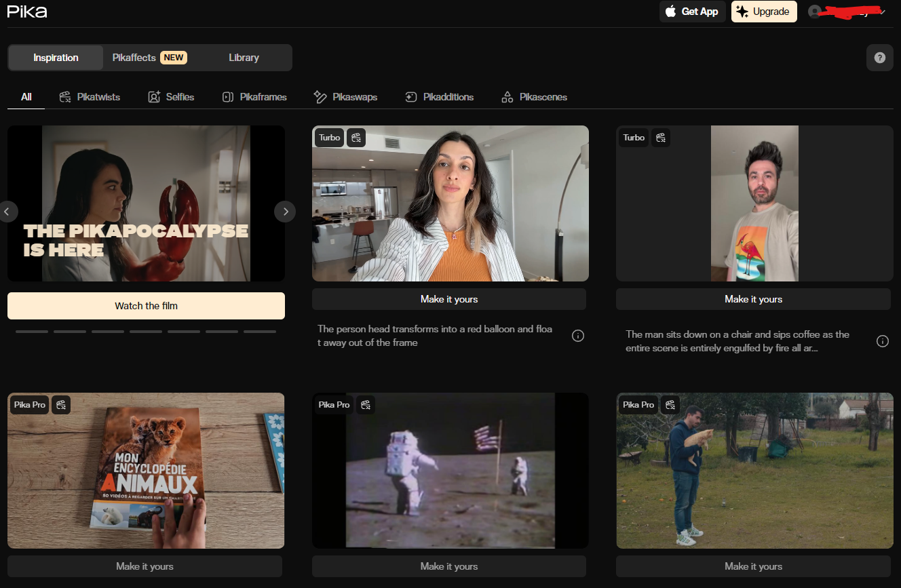This screenshot has width=901, height=588.
Task: Click the Upgrade button
Action: 763,12
